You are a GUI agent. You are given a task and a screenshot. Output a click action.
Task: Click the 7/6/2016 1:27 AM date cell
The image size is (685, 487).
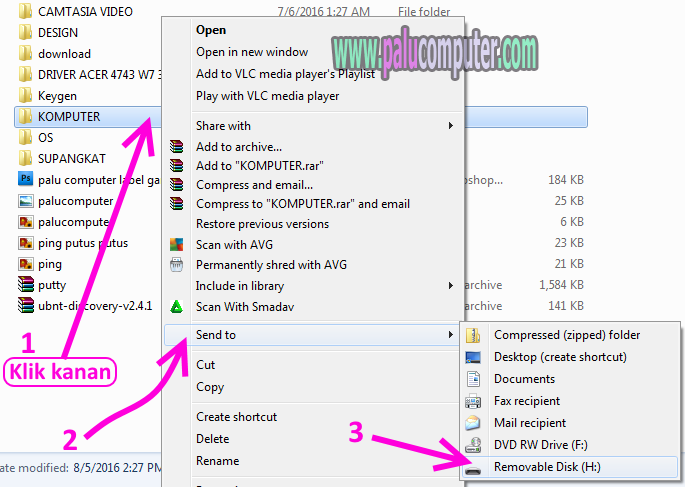click(x=323, y=11)
